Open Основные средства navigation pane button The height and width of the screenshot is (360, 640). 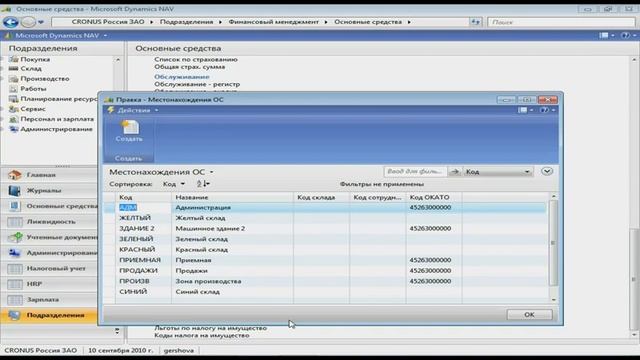click(x=49, y=206)
